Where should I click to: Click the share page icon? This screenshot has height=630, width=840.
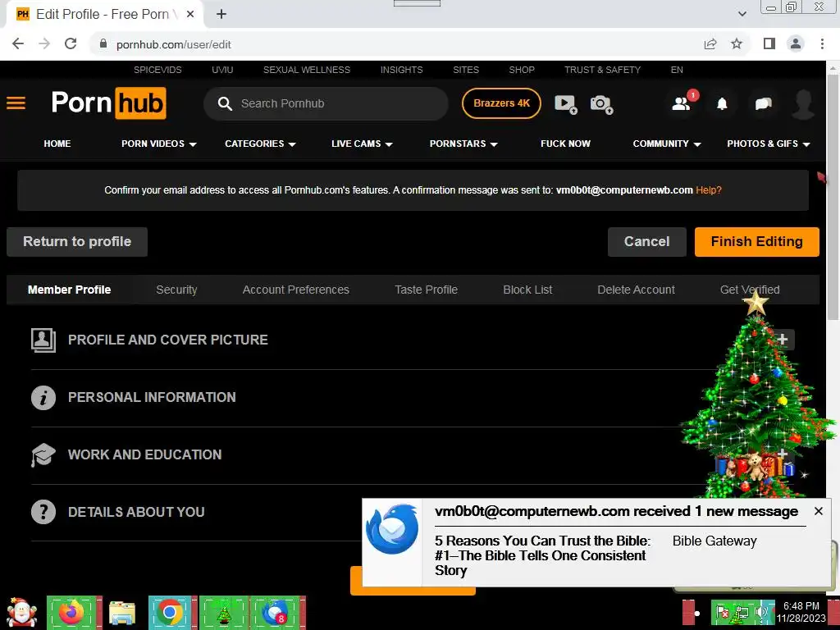tap(710, 44)
